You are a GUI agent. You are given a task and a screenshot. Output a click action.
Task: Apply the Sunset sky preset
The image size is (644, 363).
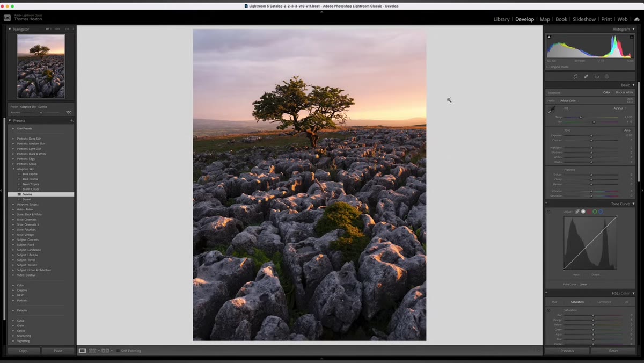click(27, 199)
